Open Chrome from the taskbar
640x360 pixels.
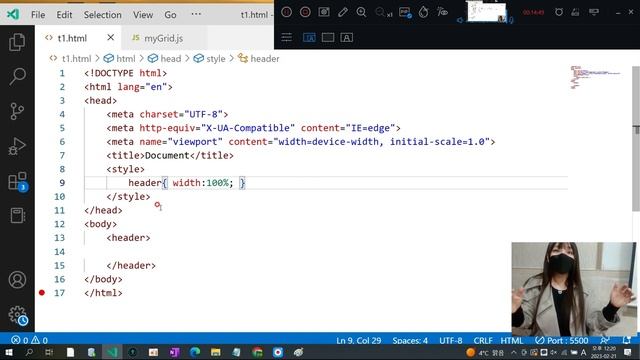[257, 352]
